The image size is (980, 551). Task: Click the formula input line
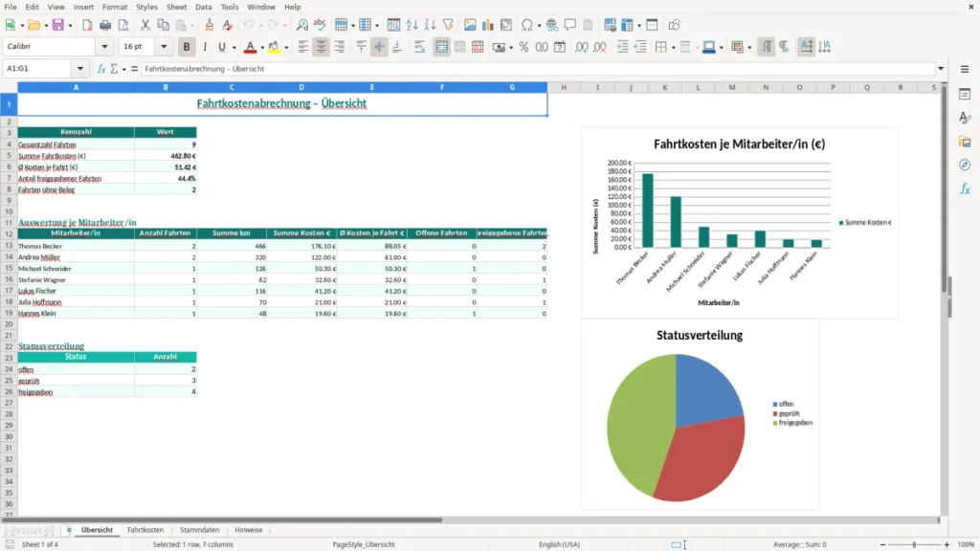pyautogui.click(x=538, y=69)
